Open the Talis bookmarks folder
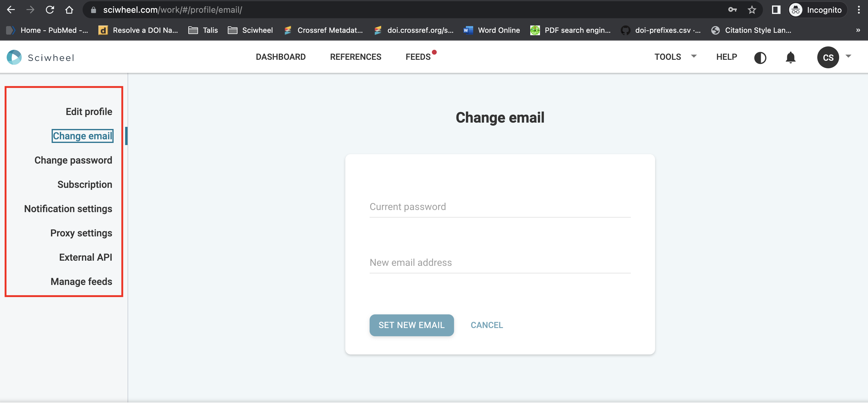 click(203, 30)
